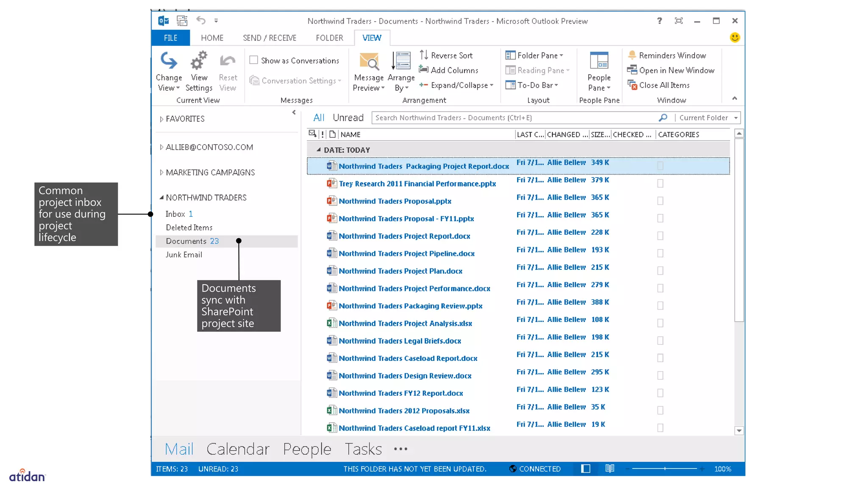Click the Outlook application icon
The height and width of the screenshot is (488, 868).
click(163, 21)
